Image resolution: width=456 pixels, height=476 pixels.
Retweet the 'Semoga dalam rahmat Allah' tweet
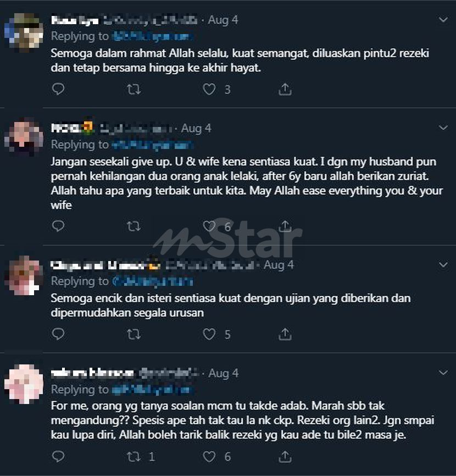coord(134,89)
